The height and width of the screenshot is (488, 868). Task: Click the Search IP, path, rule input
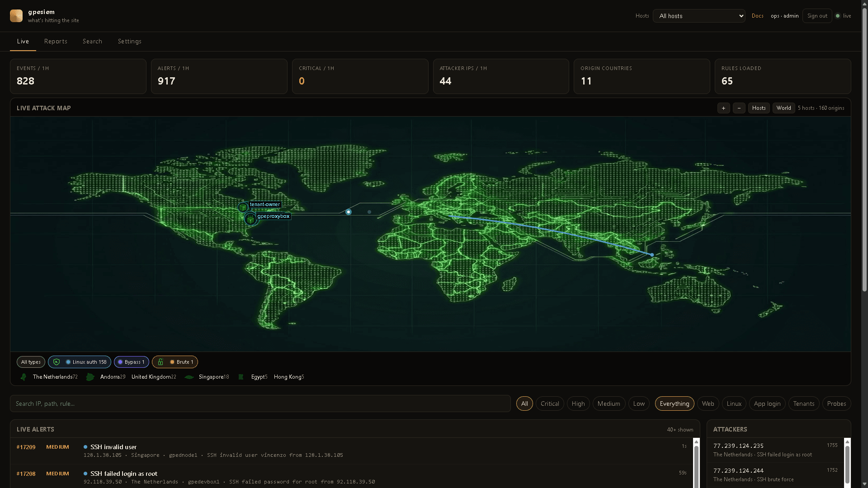(x=260, y=404)
